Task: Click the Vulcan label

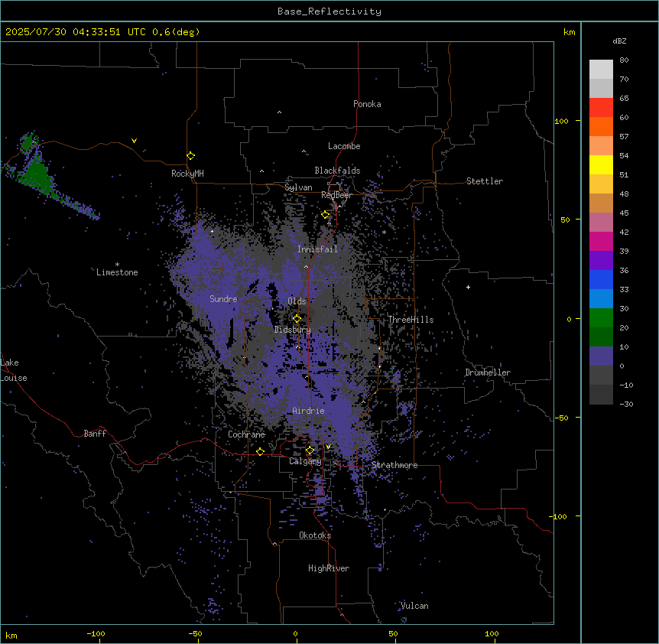Action: (x=415, y=606)
